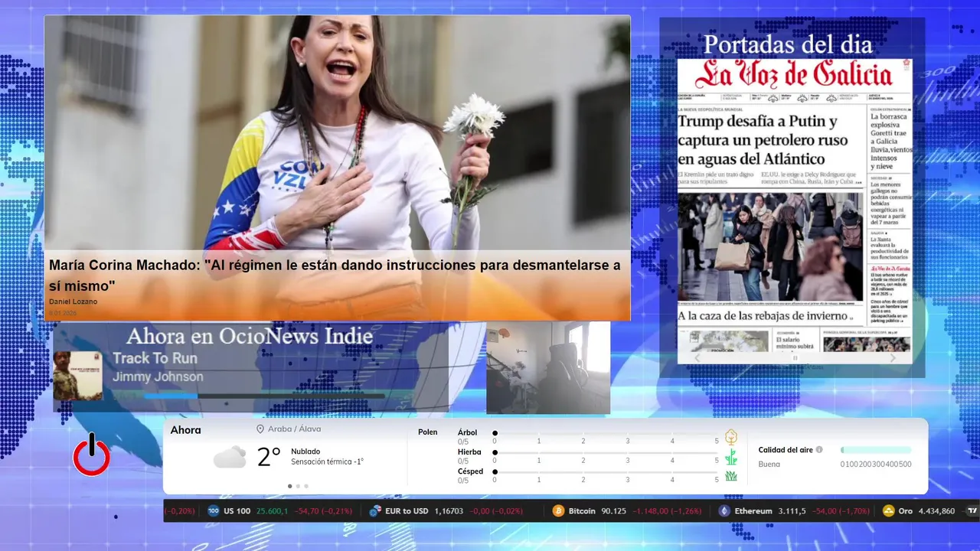Click 'A la caza de las rebajas' headline
980x551 pixels.
763,315
